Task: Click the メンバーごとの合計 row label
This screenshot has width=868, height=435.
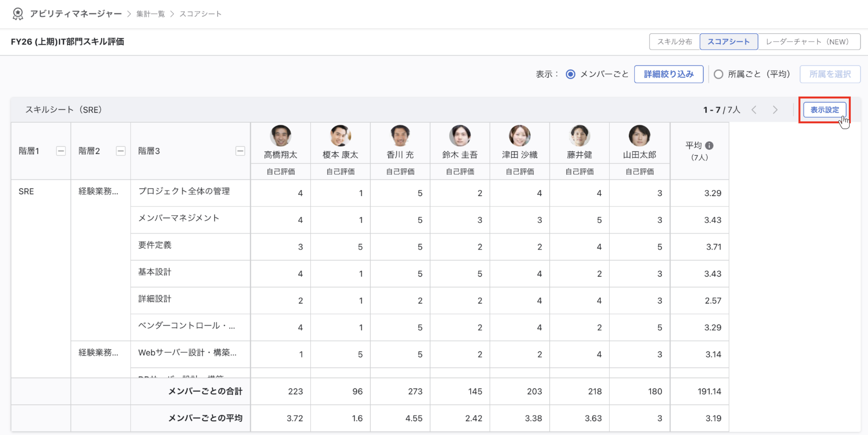Action: pyautogui.click(x=205, y=391)
